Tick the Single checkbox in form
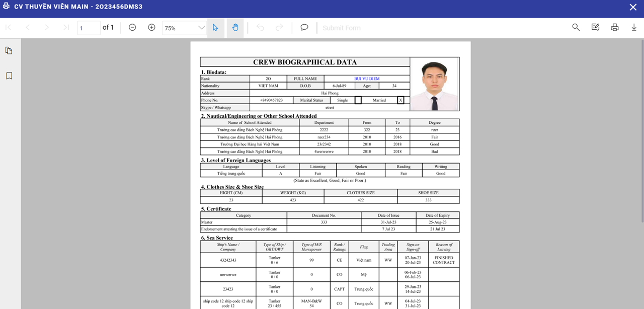This screenshot has width=644, height=309. pyautogui.click(x=358, y=100)
